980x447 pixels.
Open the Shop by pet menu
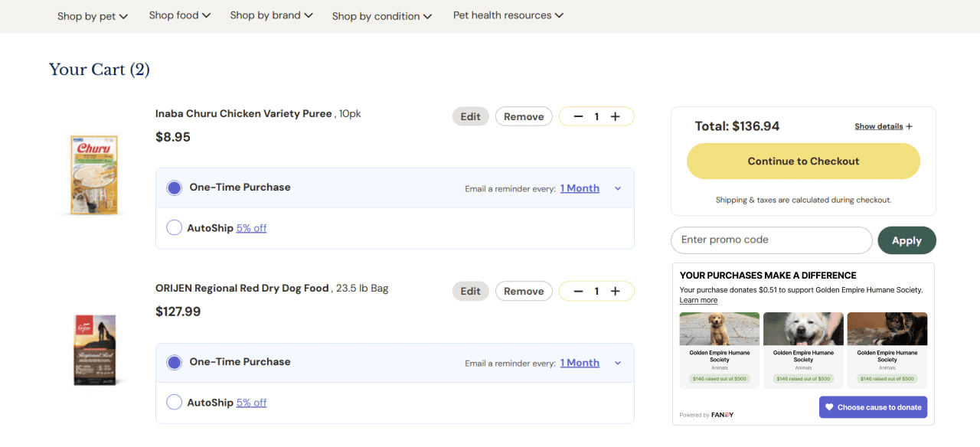point(93,16)
